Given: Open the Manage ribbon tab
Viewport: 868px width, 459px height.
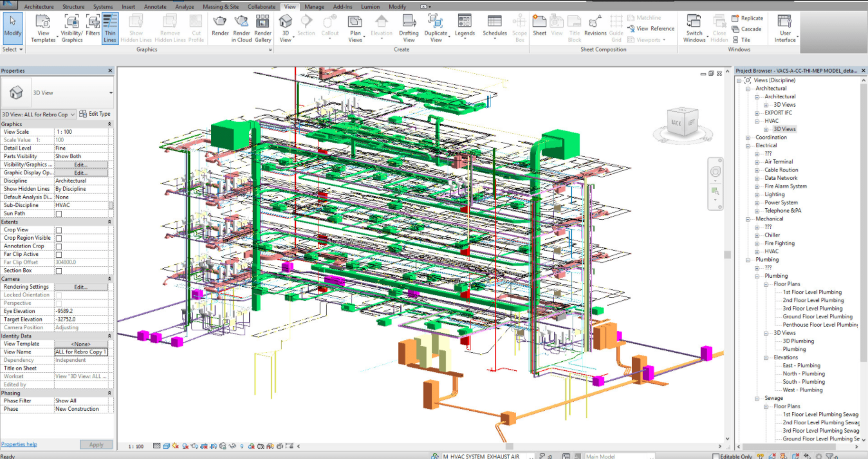Looking at the screenshot, I should pos(315,6).
